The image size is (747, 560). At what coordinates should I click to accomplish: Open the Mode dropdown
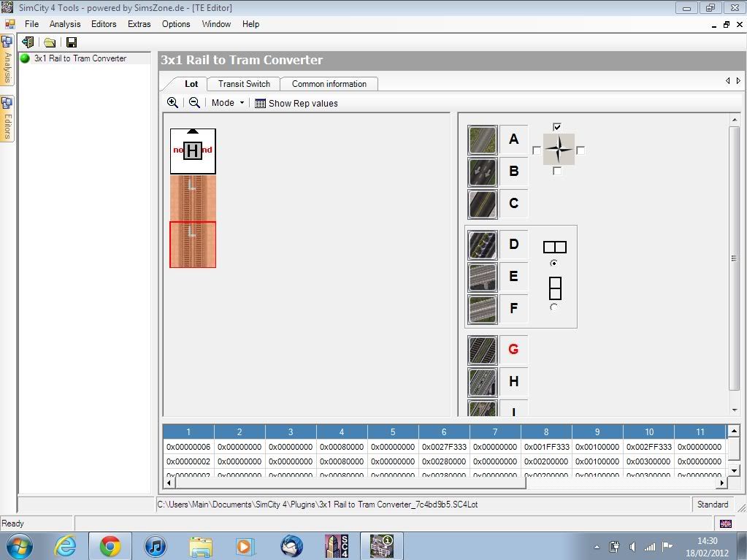[x=228, y=103]
